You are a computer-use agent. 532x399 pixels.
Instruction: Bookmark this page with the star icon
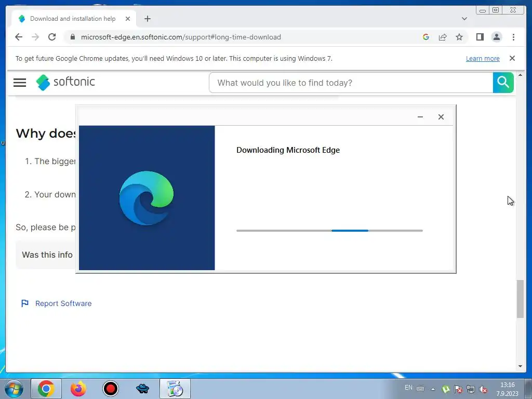point(459,37)
